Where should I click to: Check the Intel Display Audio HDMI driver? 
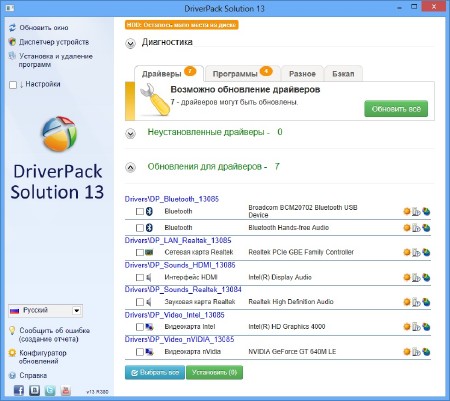coord(140,277)
